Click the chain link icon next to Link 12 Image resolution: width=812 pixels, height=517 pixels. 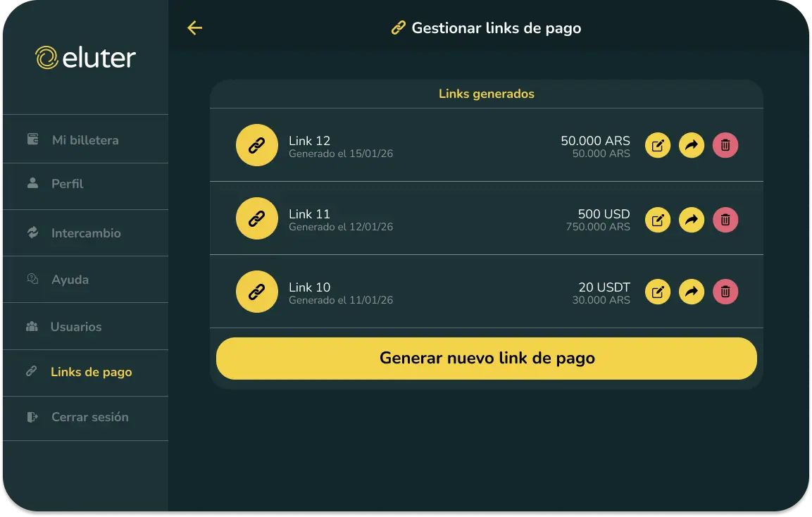pos(256,145)
